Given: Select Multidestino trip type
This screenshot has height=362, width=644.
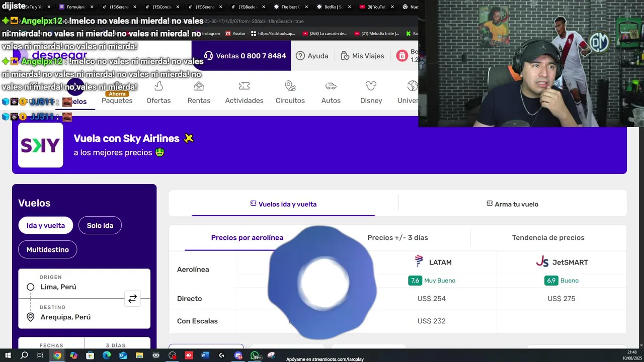Looking at the screenshot, I should (48, 249).
